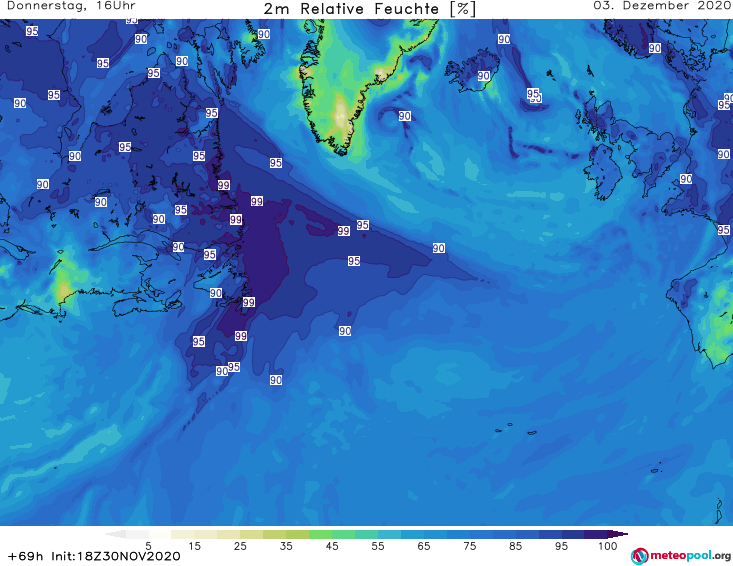Open the meteopool.org link text
Image resolution: width=733 pixels, height=566 pixels.
[x=690, y=555]
